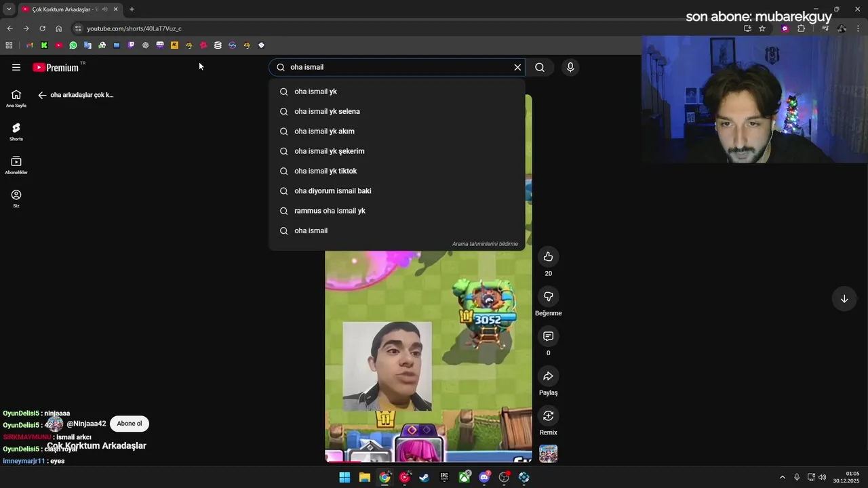Reload the current page
Image resolution: width=868 pixels, height=488 pixels.
point(42,28)
